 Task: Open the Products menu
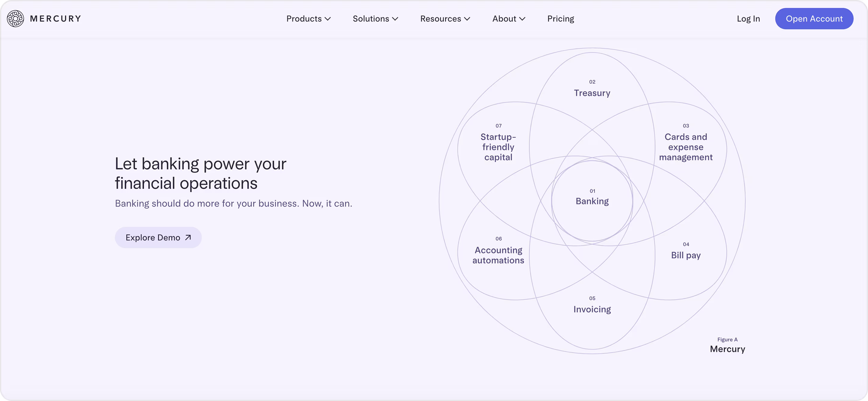(308, 19)
